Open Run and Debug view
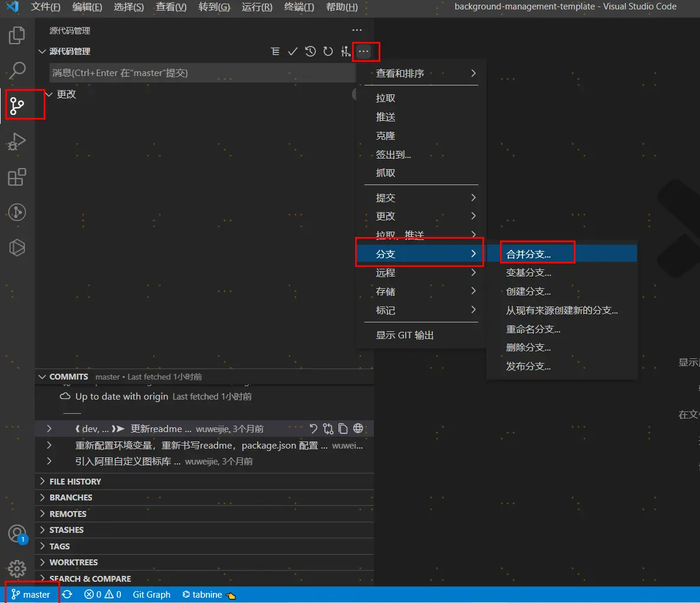Screen dimensions: 700x603 (17, 141)
